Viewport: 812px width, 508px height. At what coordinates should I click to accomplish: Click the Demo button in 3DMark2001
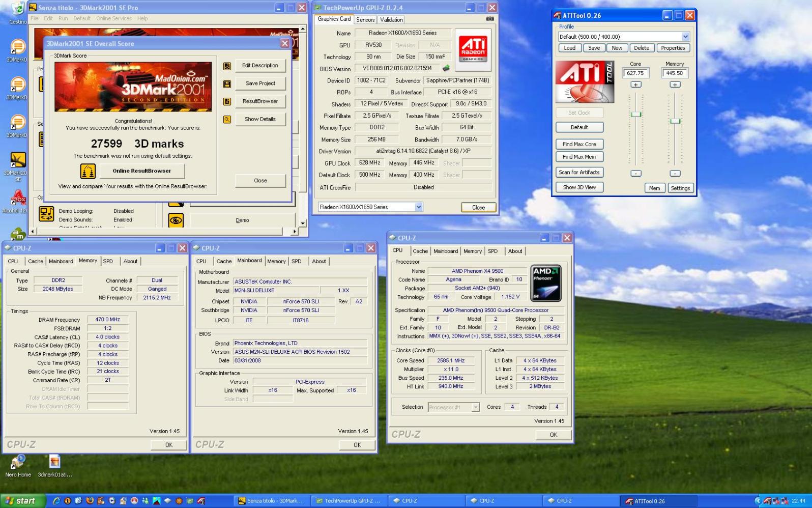[x=243, y=220]
